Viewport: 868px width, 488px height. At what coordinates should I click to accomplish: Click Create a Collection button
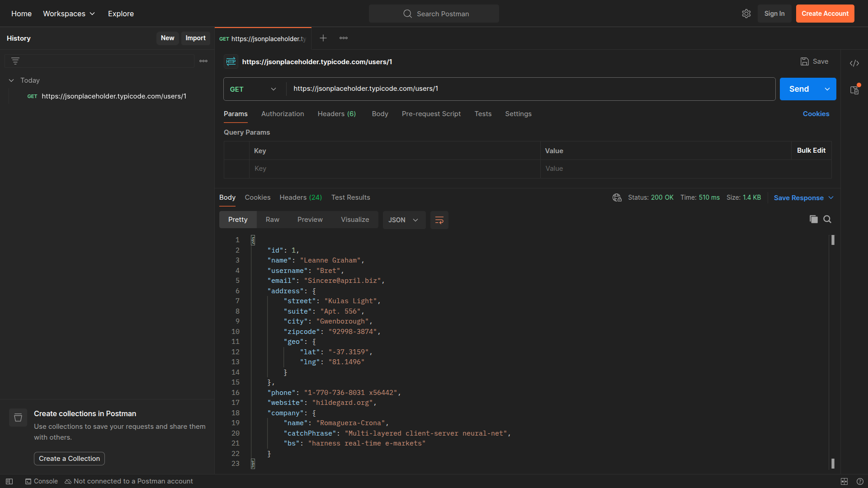tap(69, 459)
